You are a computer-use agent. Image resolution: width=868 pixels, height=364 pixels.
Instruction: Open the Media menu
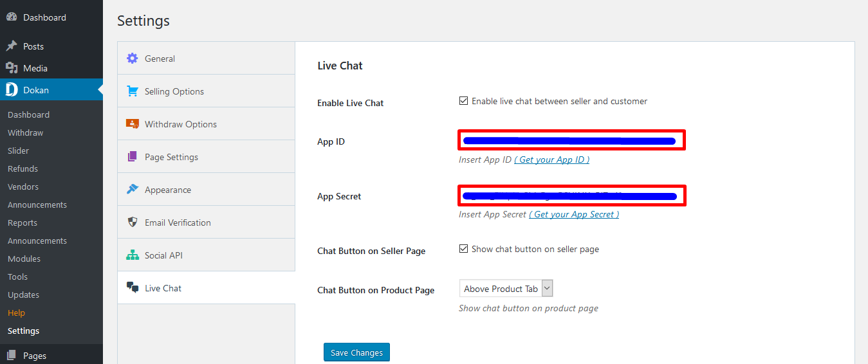click(x=51, y=68)
